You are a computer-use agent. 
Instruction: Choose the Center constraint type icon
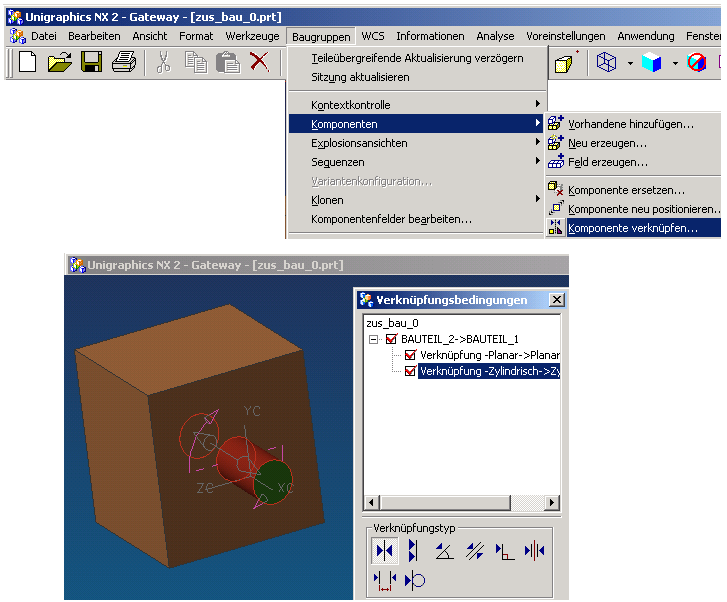[535, 551]
